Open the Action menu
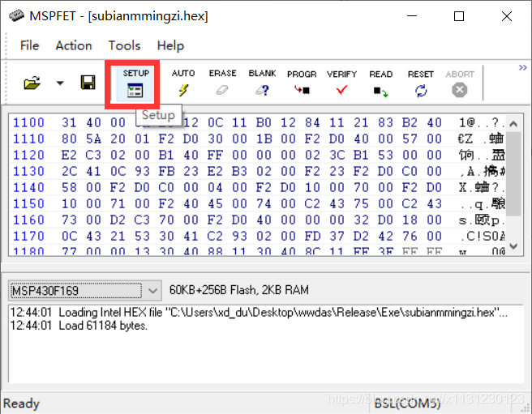Viewport: 532px width, 414px height. point(74,45)
